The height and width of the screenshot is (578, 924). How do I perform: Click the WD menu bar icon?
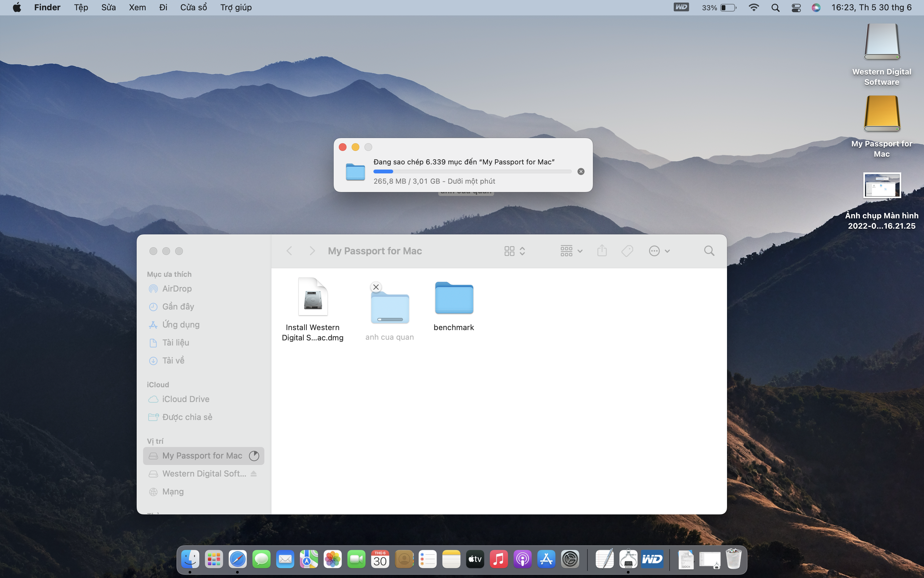coord(681,7)
